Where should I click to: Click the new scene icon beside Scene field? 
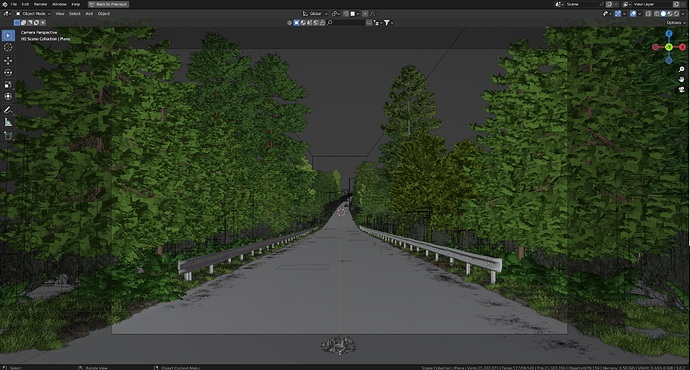(x=609, y=4)
